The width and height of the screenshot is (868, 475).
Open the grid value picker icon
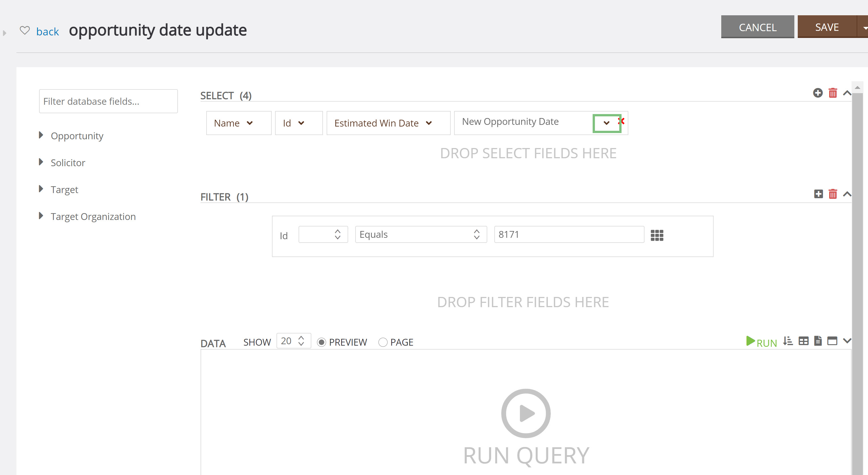click(x=657, y=235)
